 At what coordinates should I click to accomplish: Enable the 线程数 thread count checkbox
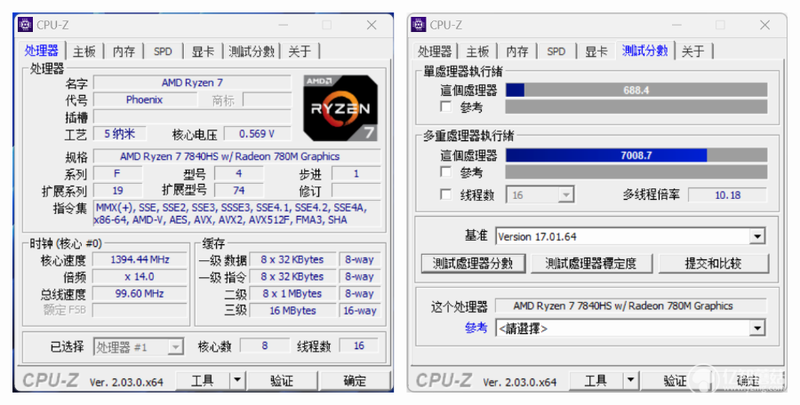pos(446,194)
